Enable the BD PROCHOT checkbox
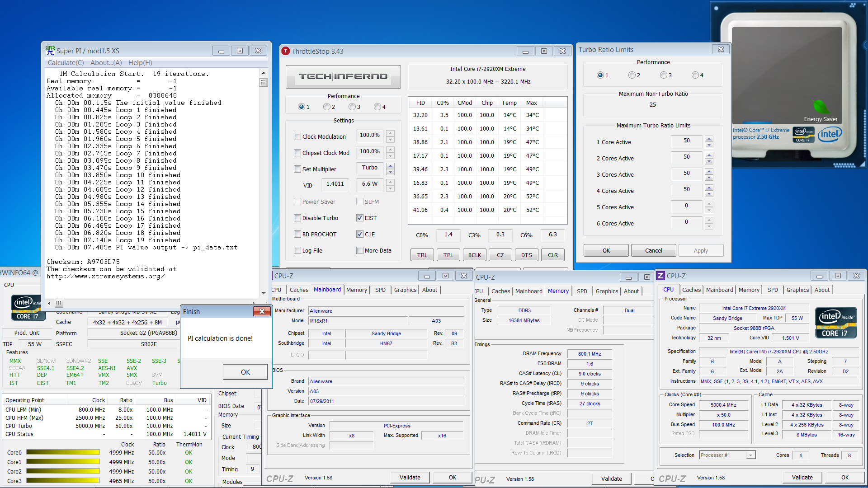868x488 pixels. pyautogui.click(x=297, y=234)
